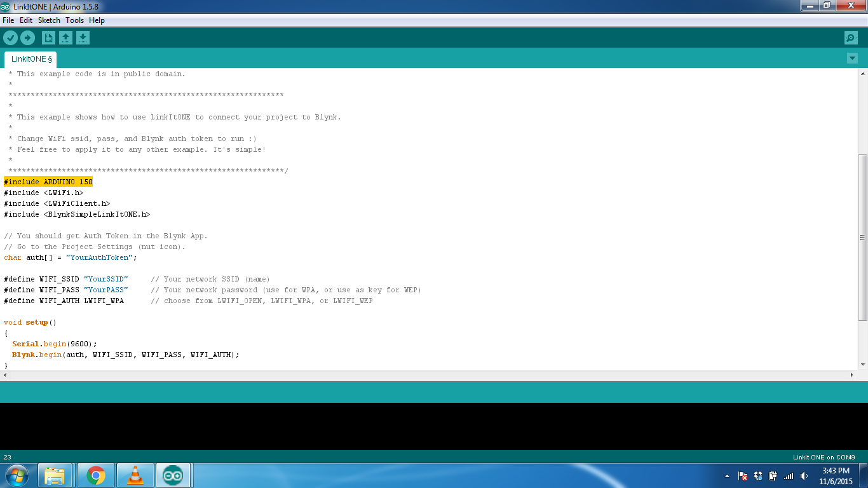Click the line number 23 in status bar
The height and width of the screenshot is (488, 868).
coord(8,457)
